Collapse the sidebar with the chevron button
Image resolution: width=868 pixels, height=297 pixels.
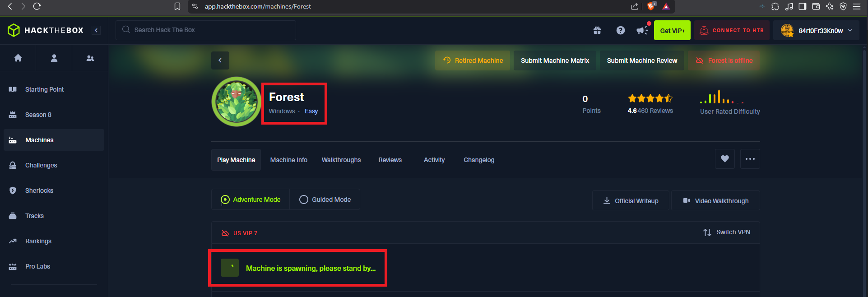pyautogui.click(x=96, y=30)
